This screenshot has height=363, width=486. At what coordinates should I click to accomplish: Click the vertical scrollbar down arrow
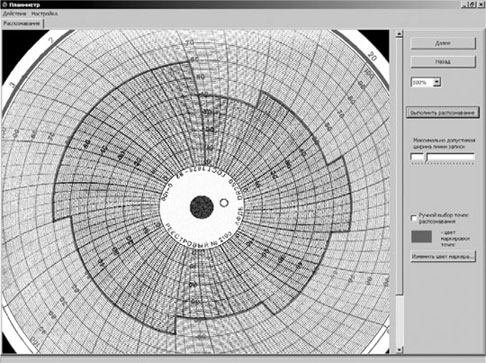pos(399,350)
